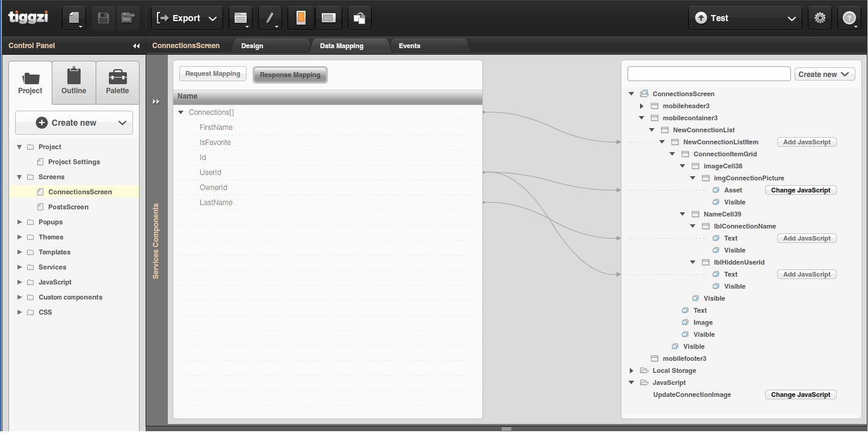Open the Events tab
The height and width of the screenshot is (433, 868).
pyautogui.click(x=409, y=46)
